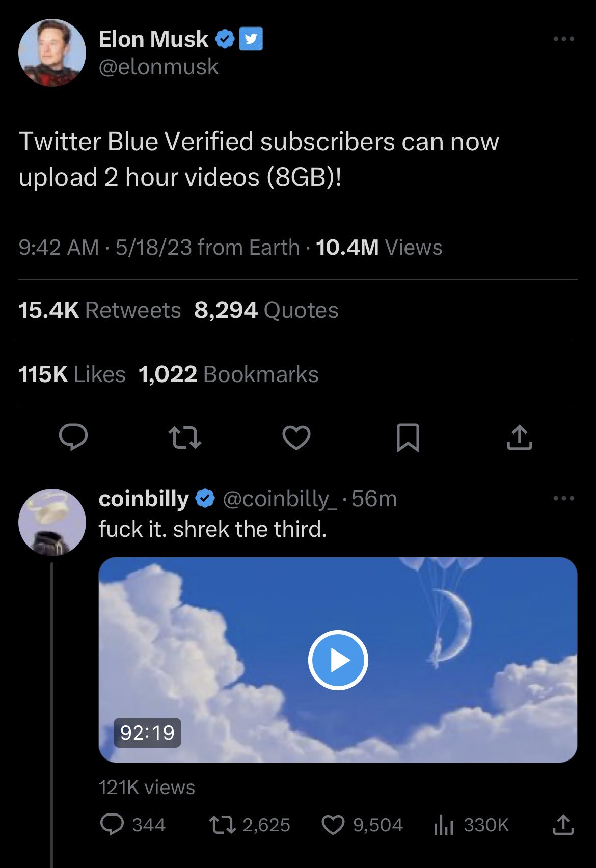Show the 115K Likes list
This screenshot has height=868, width=596.
tap(72, 374)
